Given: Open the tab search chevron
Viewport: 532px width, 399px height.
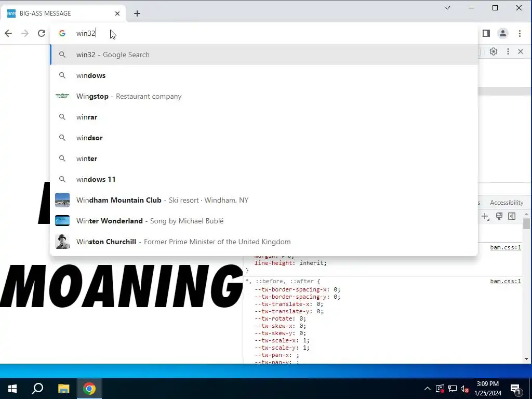Looking at the screenshot, I should [x=447, y=8].
